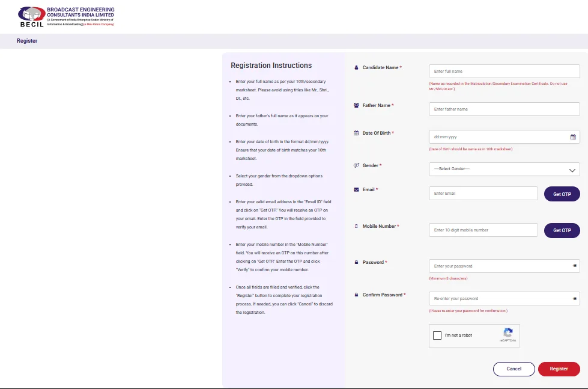Click the lock icon beside Password

pyautogui.click(x=356, y=263)
